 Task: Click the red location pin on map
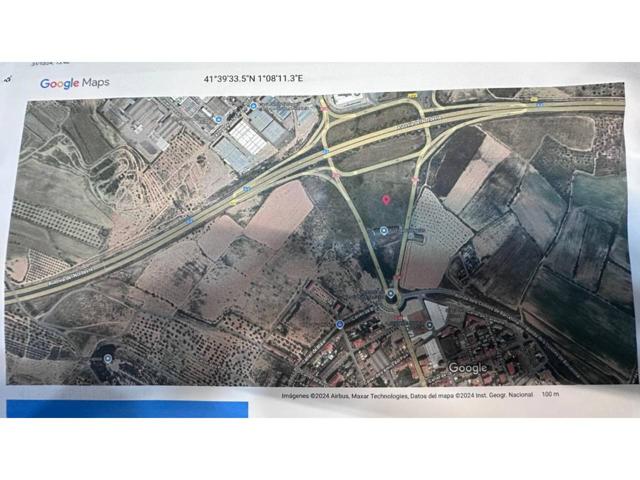coord(386,200)
